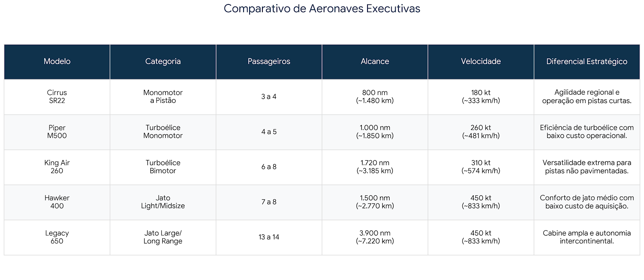Select the Turboélice Bimotor category cell
The height and width of the screenshot is (280, 644).
point(163,167)
